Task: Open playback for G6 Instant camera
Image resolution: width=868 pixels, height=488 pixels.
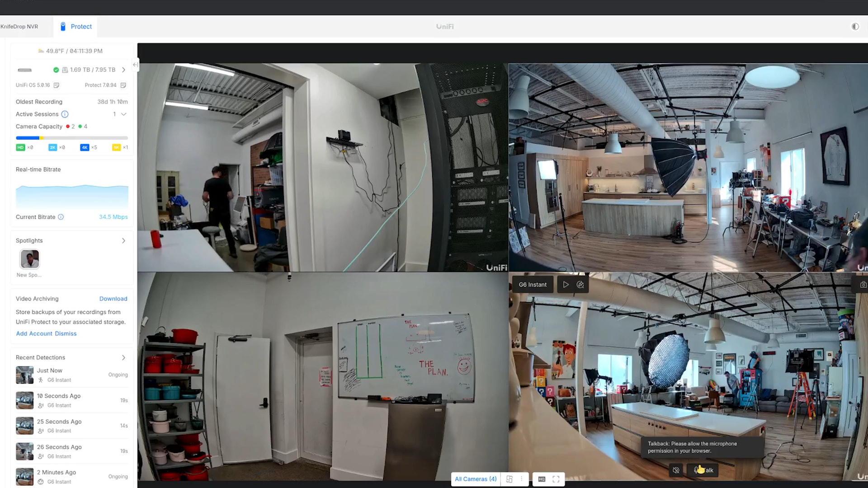Action: pyautogui.click(x=566, y=285)
